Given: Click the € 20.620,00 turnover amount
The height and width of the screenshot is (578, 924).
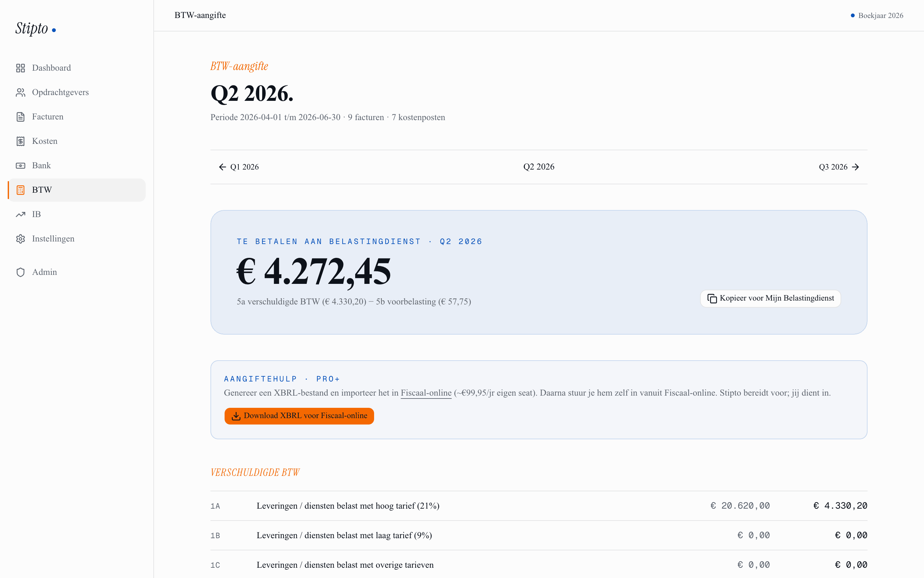Looking at the screenshot, I should click(740, 506).
